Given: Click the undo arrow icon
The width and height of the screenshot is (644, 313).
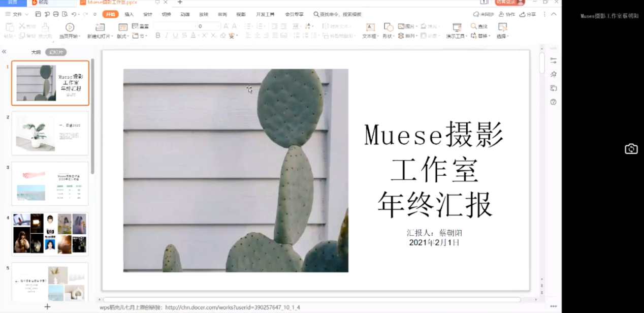Looking at the screenshot, I should pos(74,14).
